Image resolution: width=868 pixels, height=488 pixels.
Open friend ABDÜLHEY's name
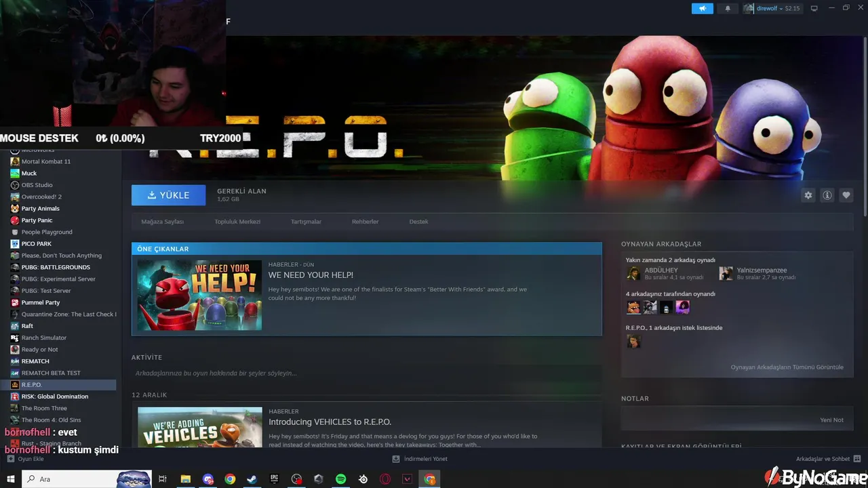[661, 270]
